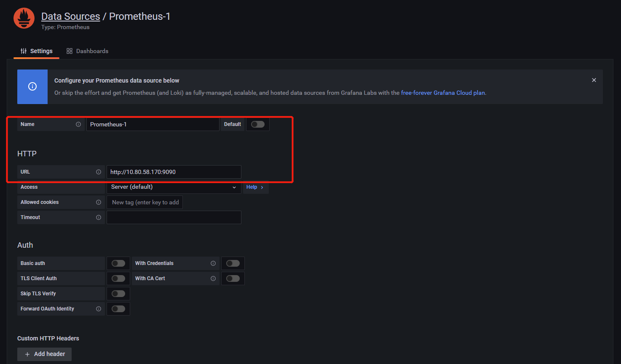Click the 'Custom HTTP Headers' heading
The width and height of the screenshot is (621, 364).
click(x=48, y=338)
